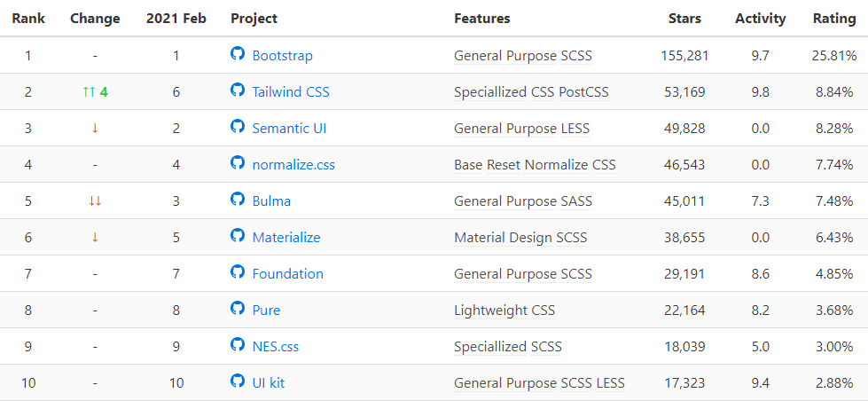Click the GitHub icon beside Bootstrap
868x401 pixels.
(237, 54)
